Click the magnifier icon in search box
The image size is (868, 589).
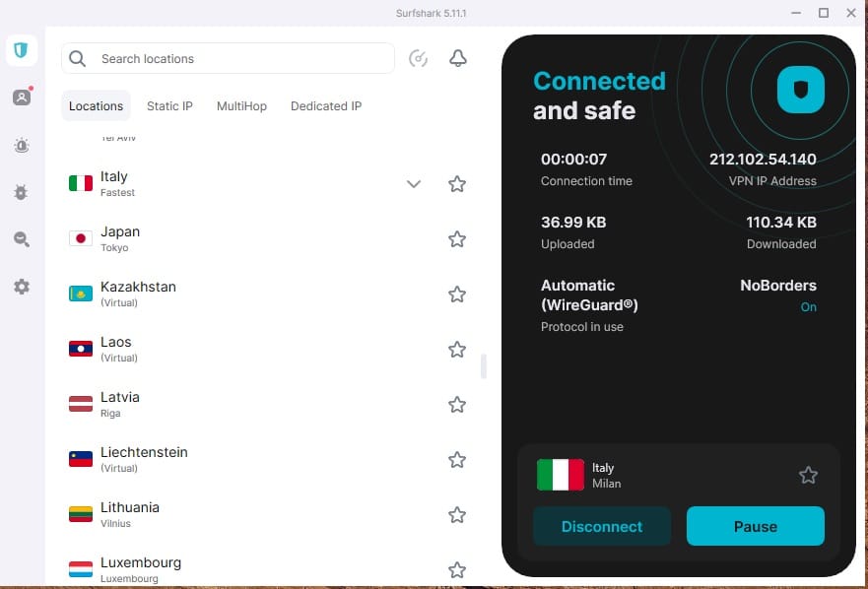coord(78,59)
